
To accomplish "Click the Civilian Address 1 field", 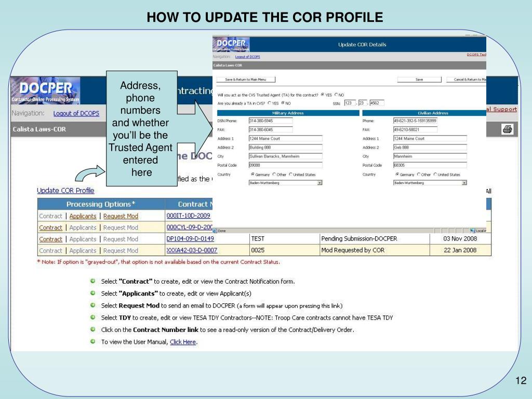I will coord(430,138).
